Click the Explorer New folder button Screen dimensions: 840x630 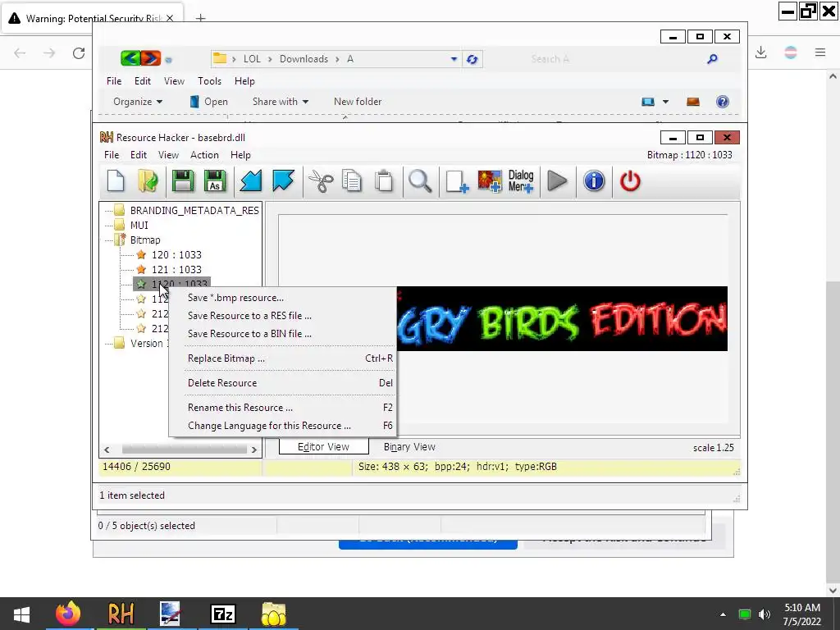click(358, 102)
